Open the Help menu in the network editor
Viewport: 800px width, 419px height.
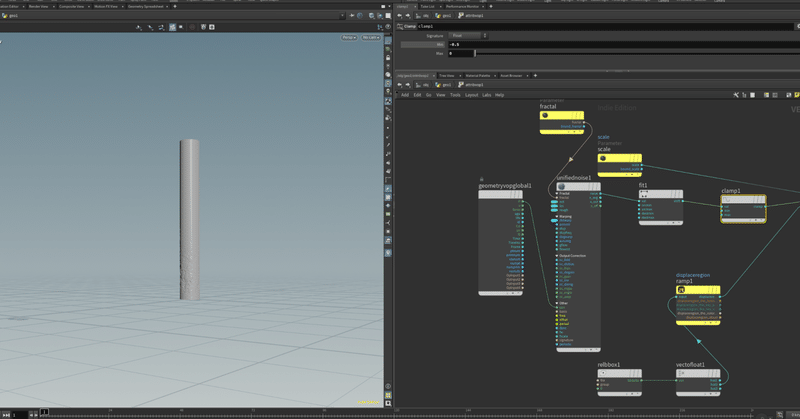click(499, 95)
